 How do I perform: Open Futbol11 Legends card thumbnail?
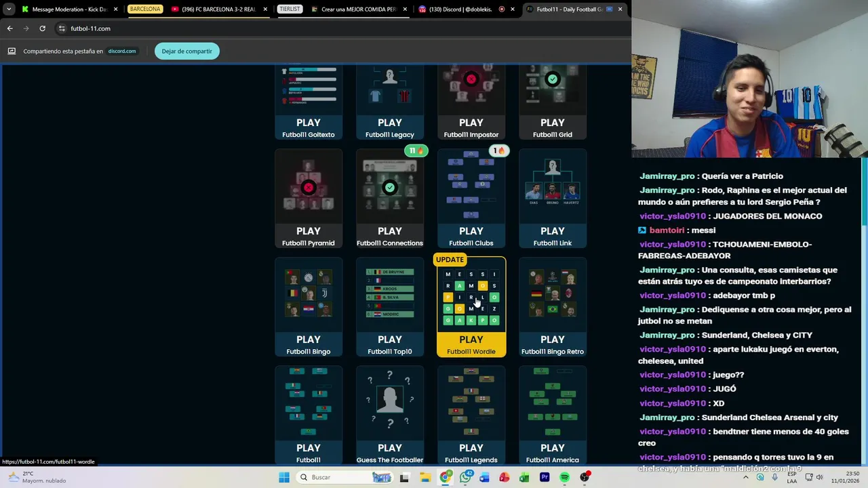coord(471,403)
